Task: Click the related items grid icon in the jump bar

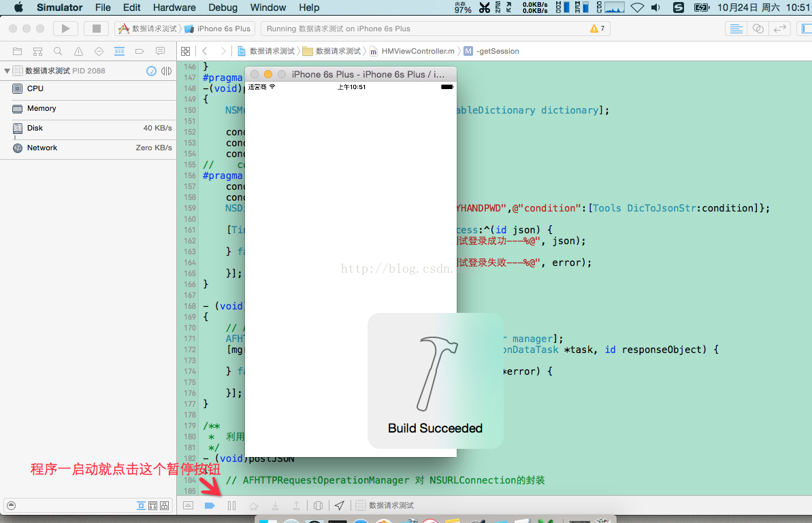Action: click(x=185, y=51)
